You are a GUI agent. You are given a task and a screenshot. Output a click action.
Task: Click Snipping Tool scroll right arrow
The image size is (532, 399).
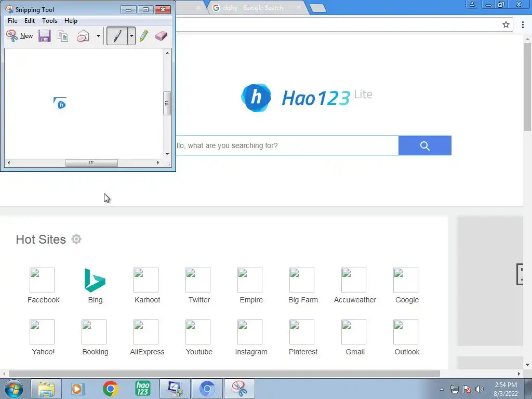point(158,163)
